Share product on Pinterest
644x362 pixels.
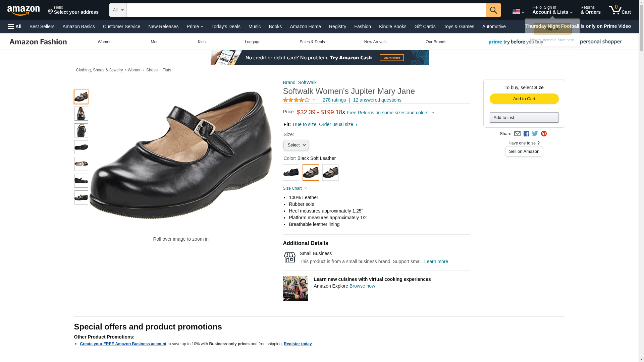(x=544, y=134)
